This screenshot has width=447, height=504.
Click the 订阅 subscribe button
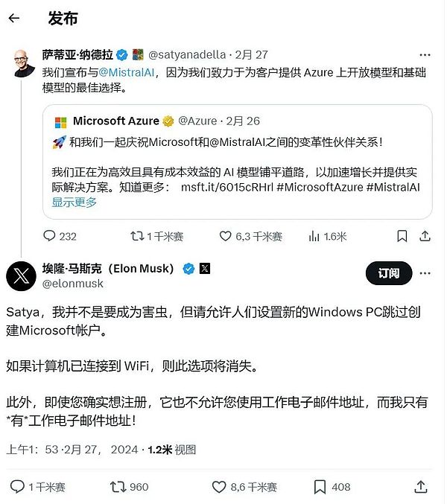pyautogui.click(x=389, y=274)
